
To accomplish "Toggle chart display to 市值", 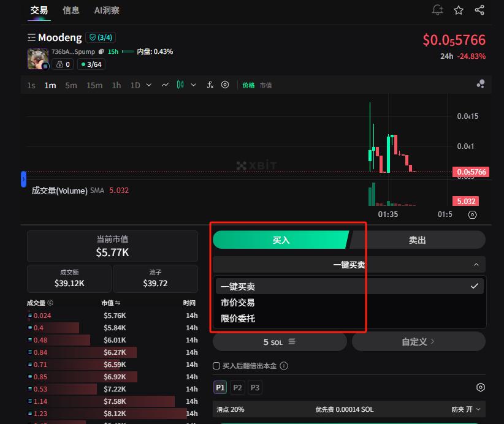I will pyautogui.click(x=265, y=86).
